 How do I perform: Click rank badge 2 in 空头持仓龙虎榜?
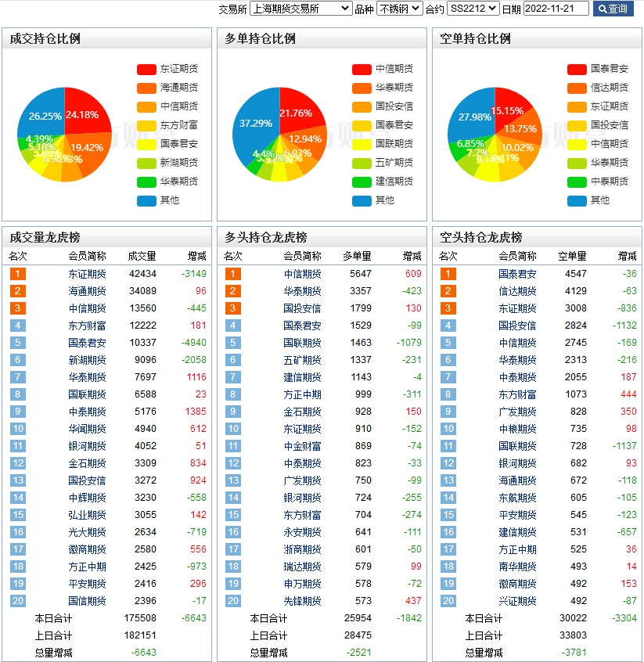point(448,291)
